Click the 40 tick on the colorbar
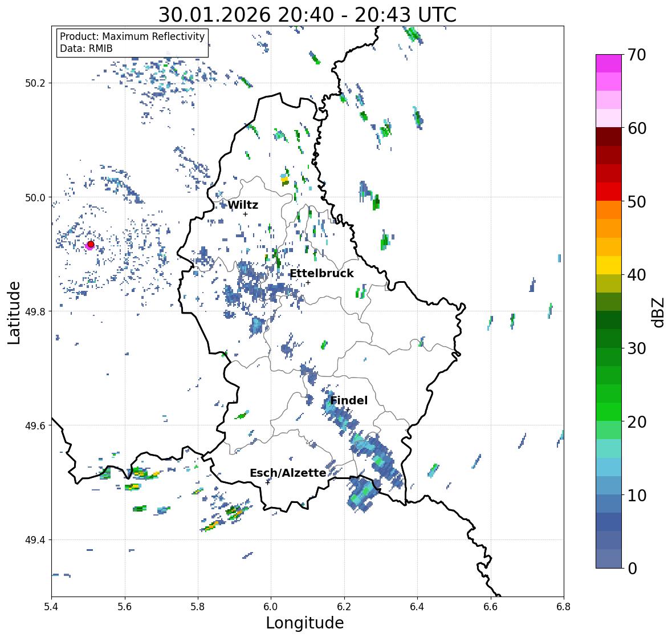 (637, 275)
